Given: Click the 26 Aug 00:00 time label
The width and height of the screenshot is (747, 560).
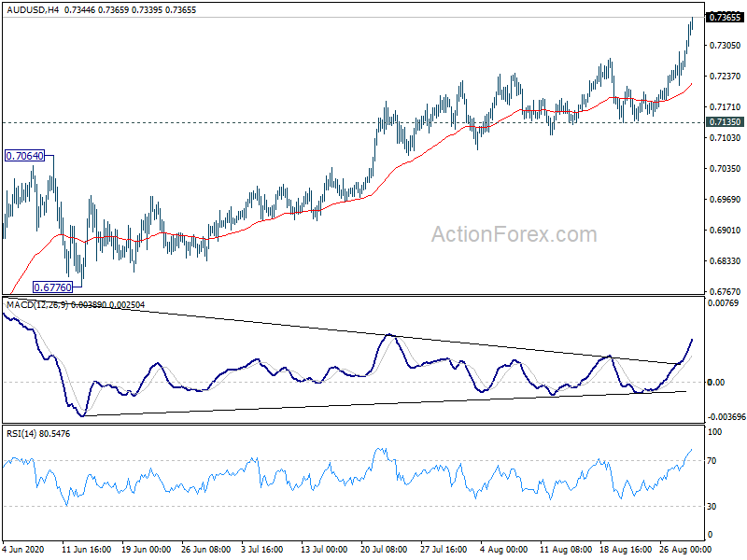Looking at the screenshot, I should tap(685, 549).
